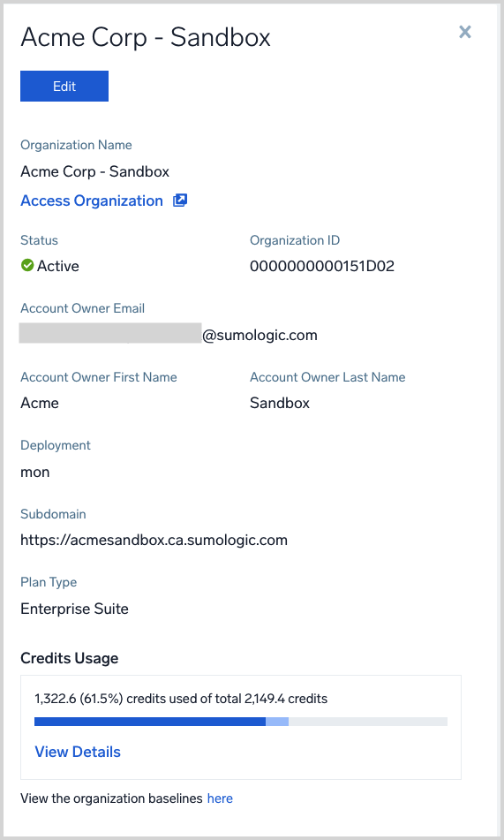Click the Deployment value 'mon'

34,472
